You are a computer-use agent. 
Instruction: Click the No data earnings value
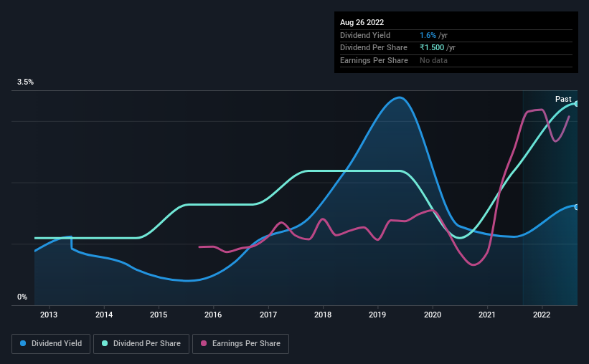433,60
